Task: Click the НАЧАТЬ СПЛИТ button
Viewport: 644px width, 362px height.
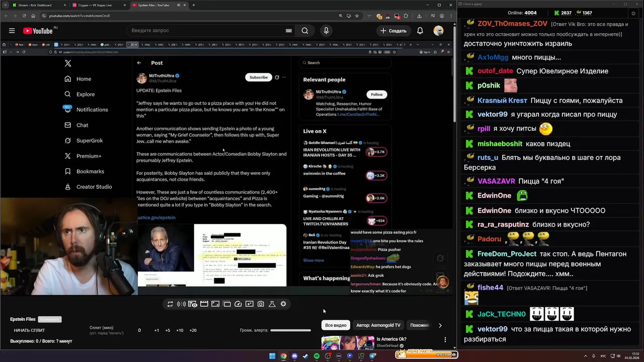Action: tap(29, 330)
